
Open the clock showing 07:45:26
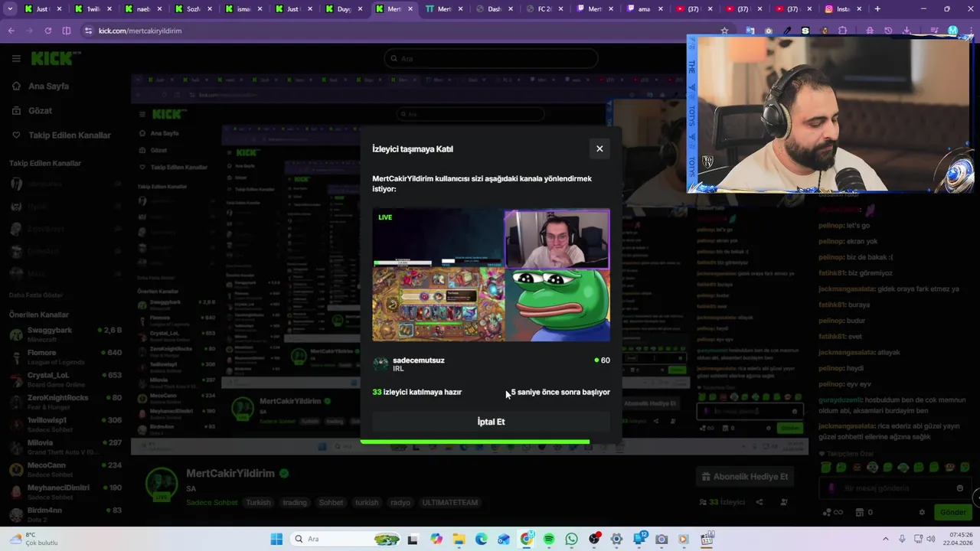click(960, 539)
